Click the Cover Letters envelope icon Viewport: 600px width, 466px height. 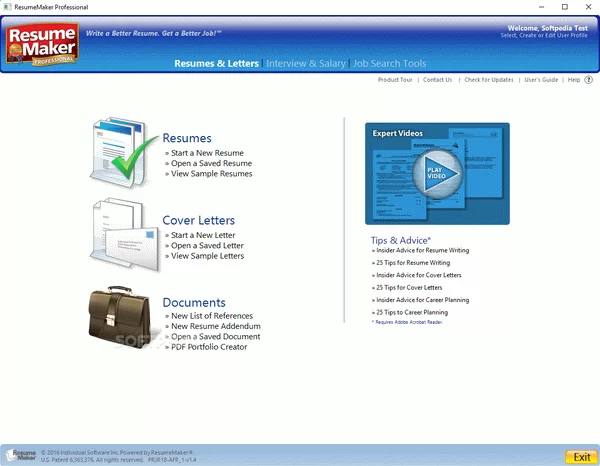click(125, 235)
